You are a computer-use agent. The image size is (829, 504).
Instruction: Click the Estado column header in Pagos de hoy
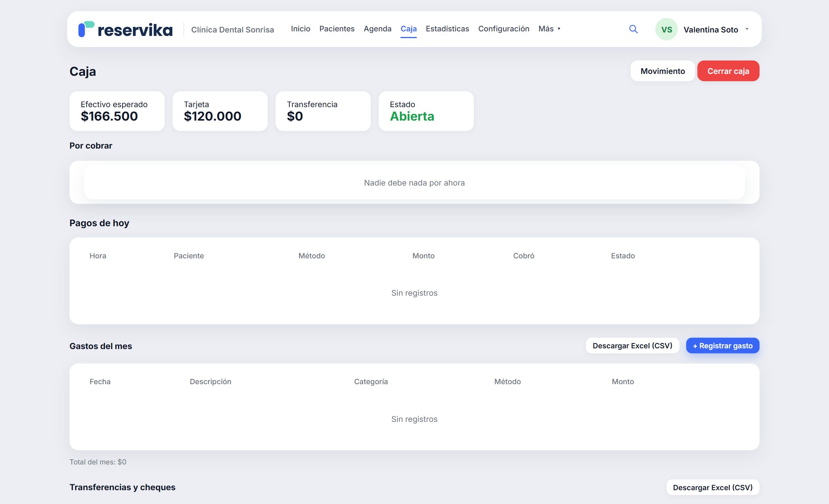623,256
